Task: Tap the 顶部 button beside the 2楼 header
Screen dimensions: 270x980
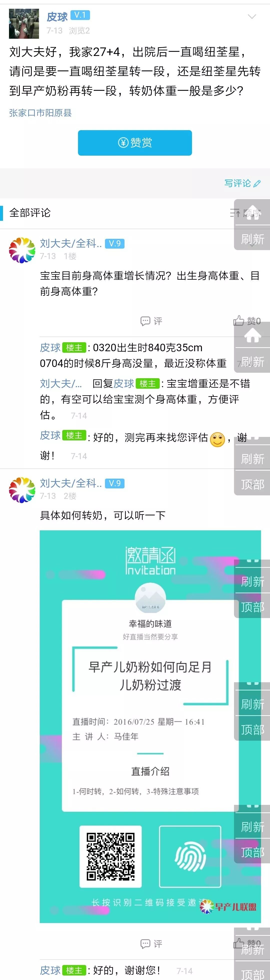Action: coord(252,484)
